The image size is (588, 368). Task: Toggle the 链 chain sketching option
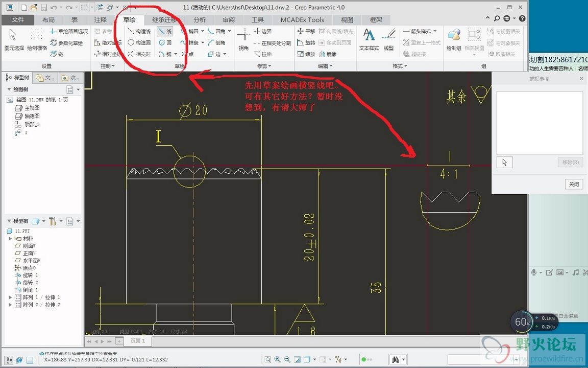(57, 54)
